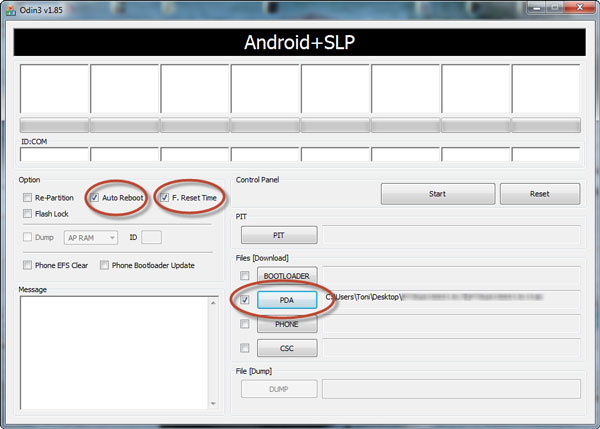Screen dimensions: 600x429
Task: Tick the checkbox beside BOOTLOADER
Action: coord(245,275)
